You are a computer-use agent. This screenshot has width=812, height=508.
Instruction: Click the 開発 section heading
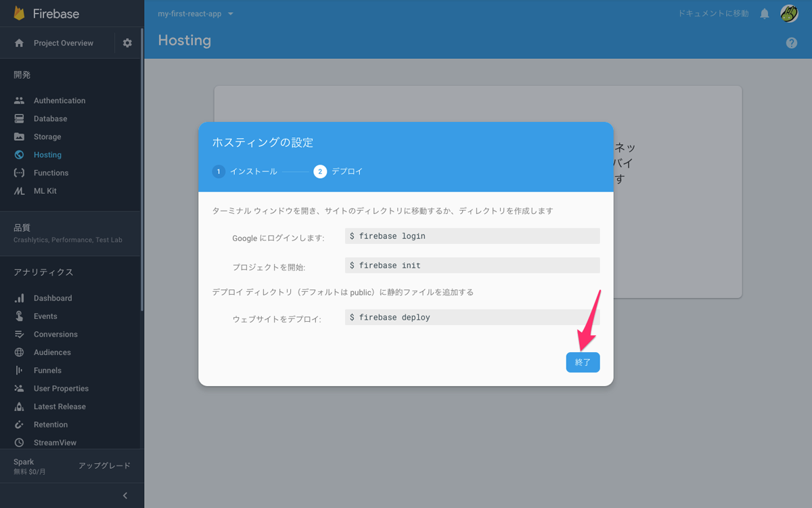tap(22, 75)
